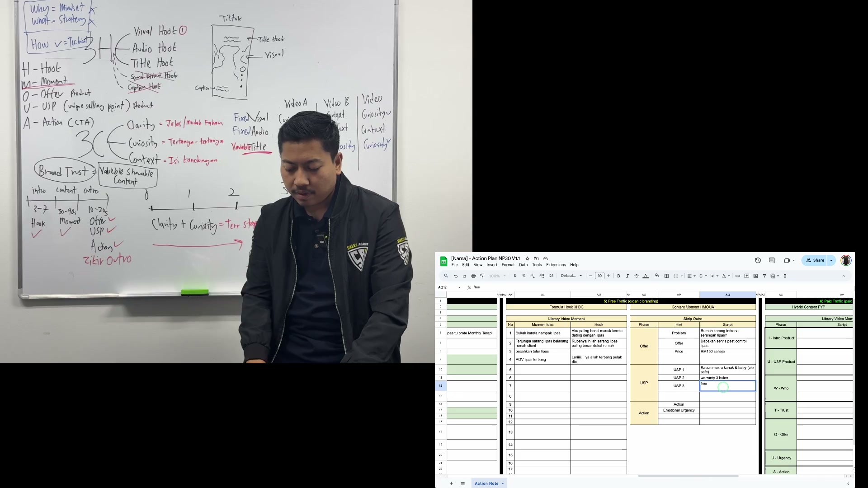The image size is (868, 488).
Task: Add a new sheet with plus button
Action: click(x=451, y=483)
